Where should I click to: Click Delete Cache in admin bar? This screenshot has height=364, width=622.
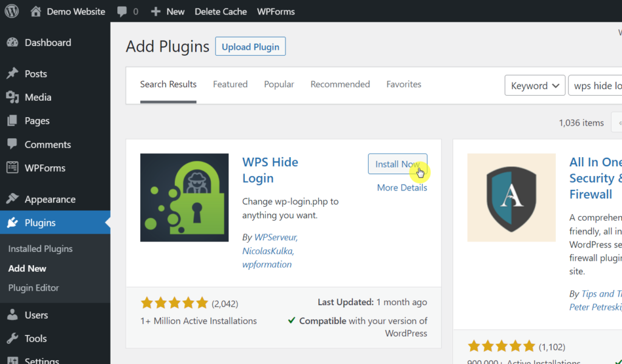pyautogui.click(x=220, y=12)
